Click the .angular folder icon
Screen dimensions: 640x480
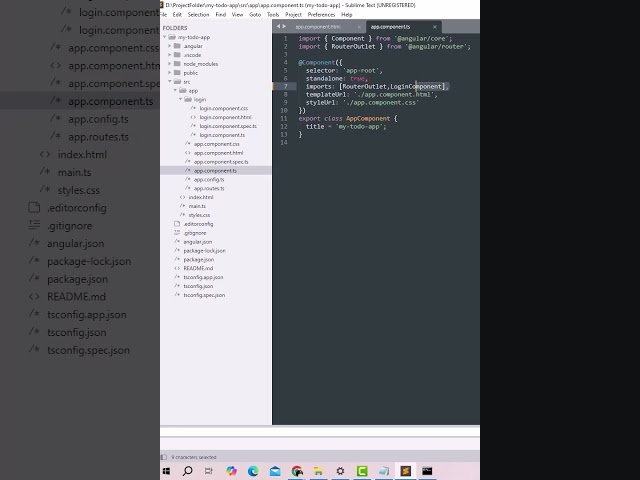click(177, 46)
